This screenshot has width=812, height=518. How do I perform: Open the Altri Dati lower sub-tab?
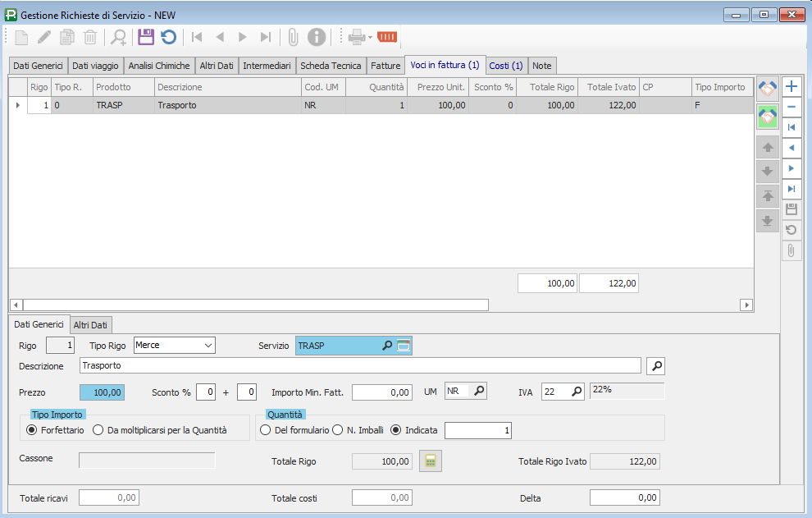point(91,325)
